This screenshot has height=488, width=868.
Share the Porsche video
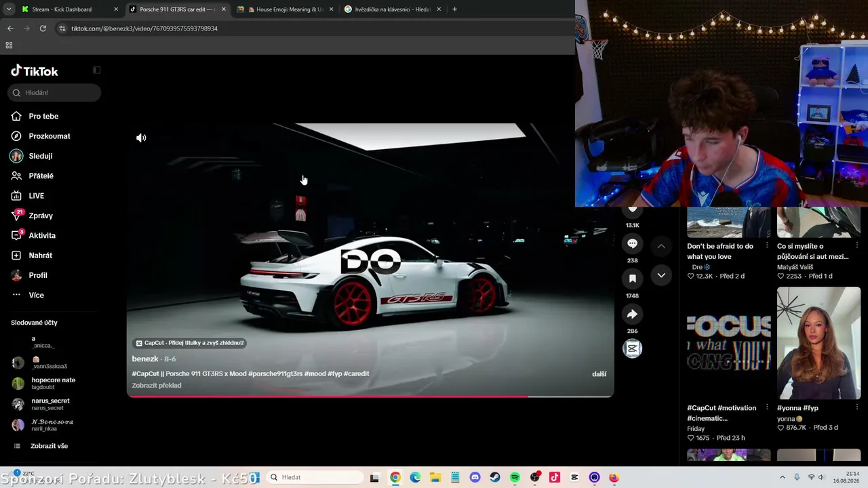point(632,314)
